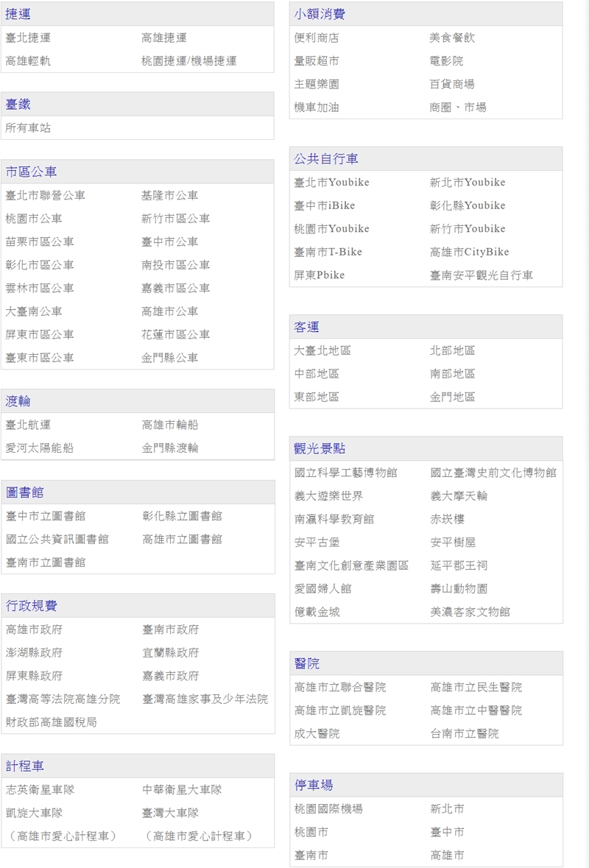Open 成大醫院 link

[x=317, y=735]
